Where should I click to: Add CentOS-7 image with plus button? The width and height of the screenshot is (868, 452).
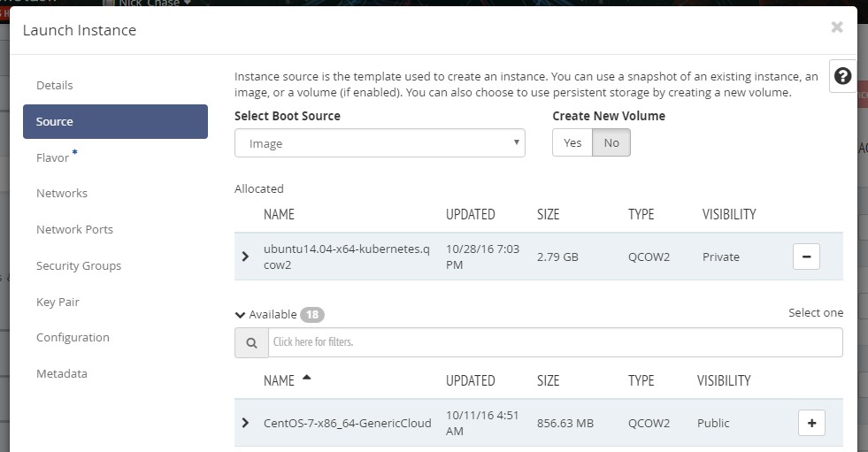coord(811,423)
